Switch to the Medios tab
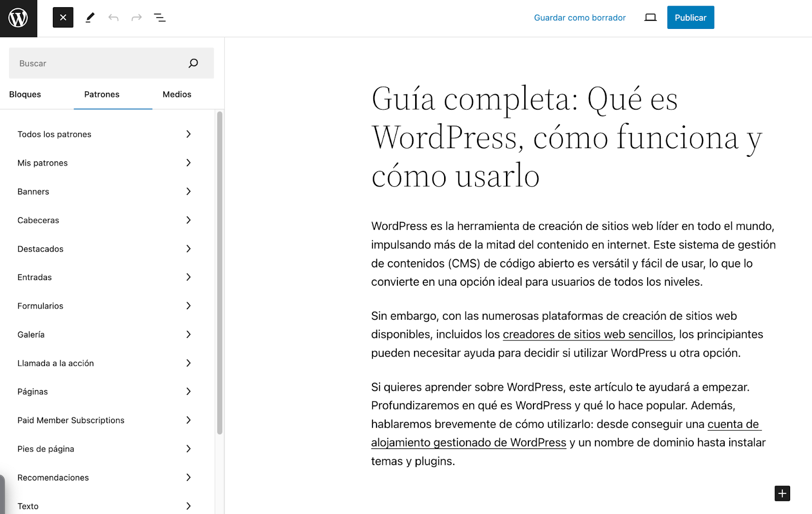Image resolution: width=812 pixels, height=514 pixels. 177,94
